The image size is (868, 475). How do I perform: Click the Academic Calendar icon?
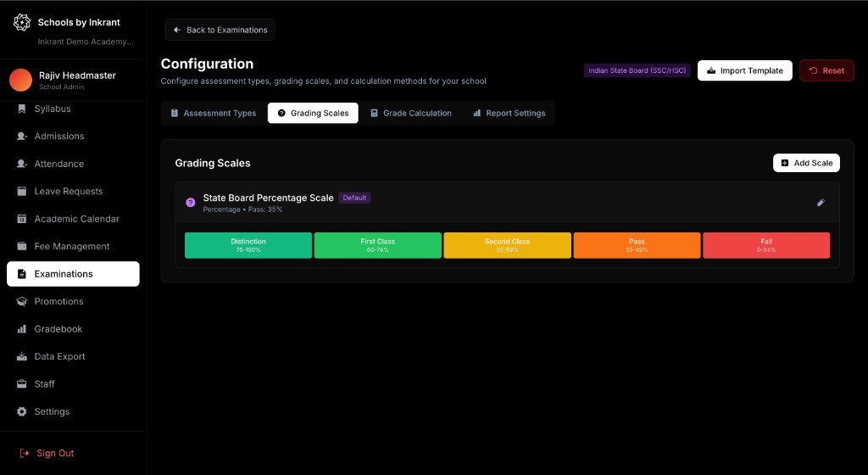[21, 219]
